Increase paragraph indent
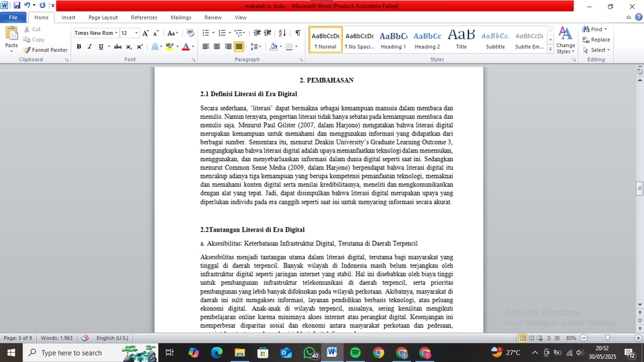This screenshot has height=362, width=644. coord(268,33)
